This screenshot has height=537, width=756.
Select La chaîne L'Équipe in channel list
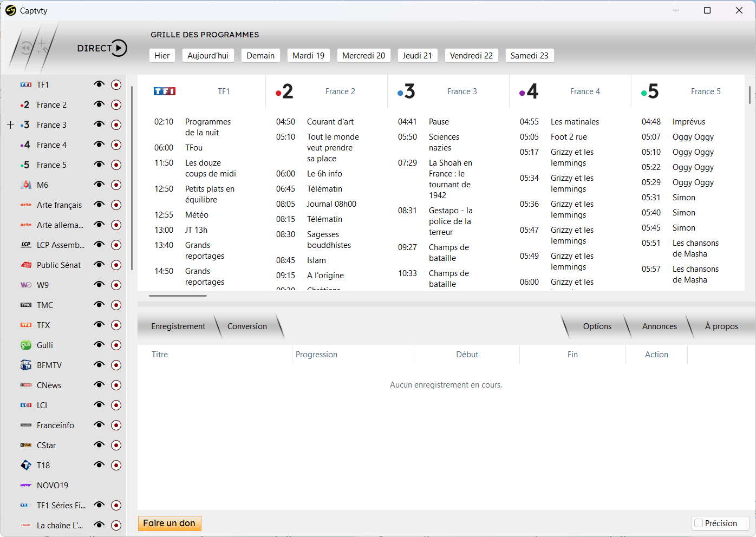pos(60,525)
